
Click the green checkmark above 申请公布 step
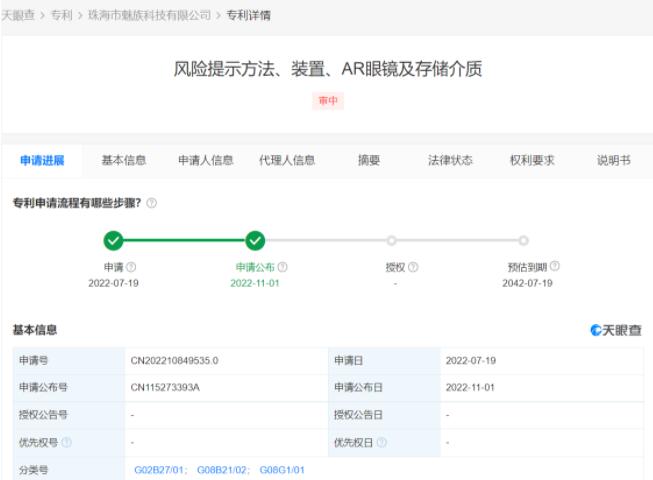(255, 240)
